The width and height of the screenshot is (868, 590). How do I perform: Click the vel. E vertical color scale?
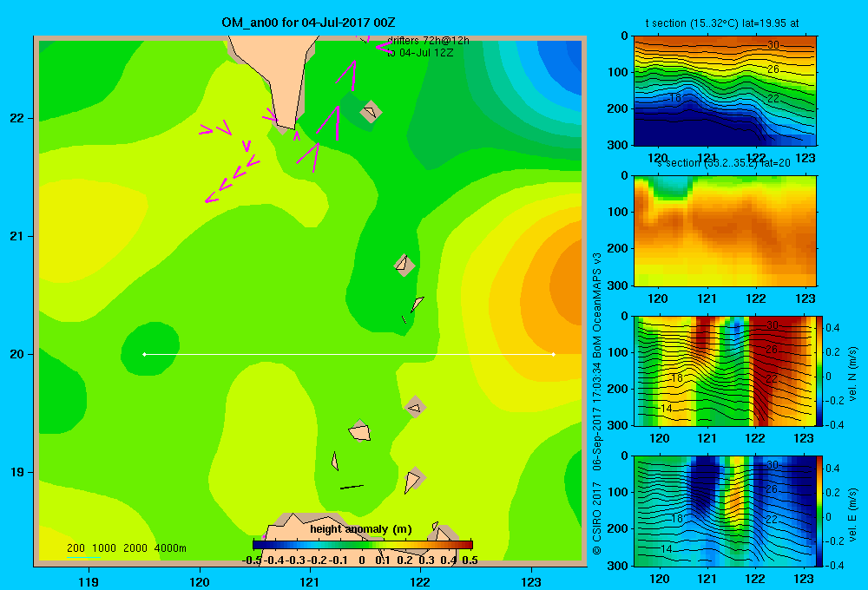pyautogui.click(x=820, y=511)
